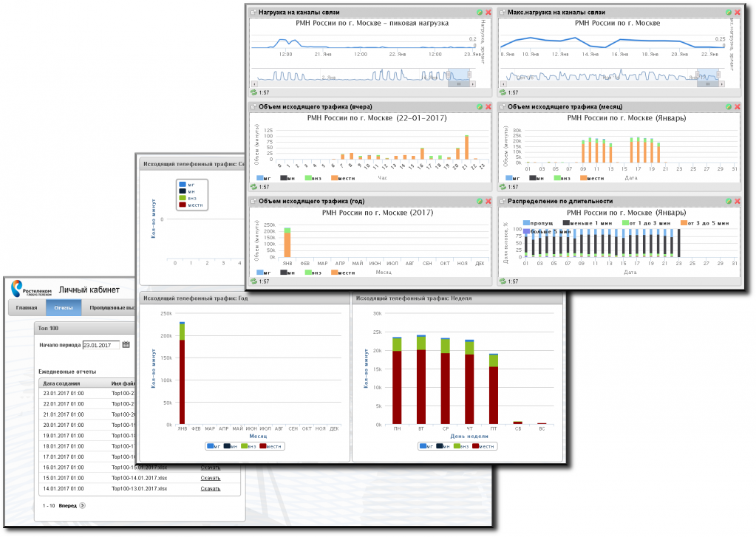The height and width of the screenshot is (537, 756).
Task: Refresh the Объем исходящего трафика (год) panel
Action: coord(254,281)
